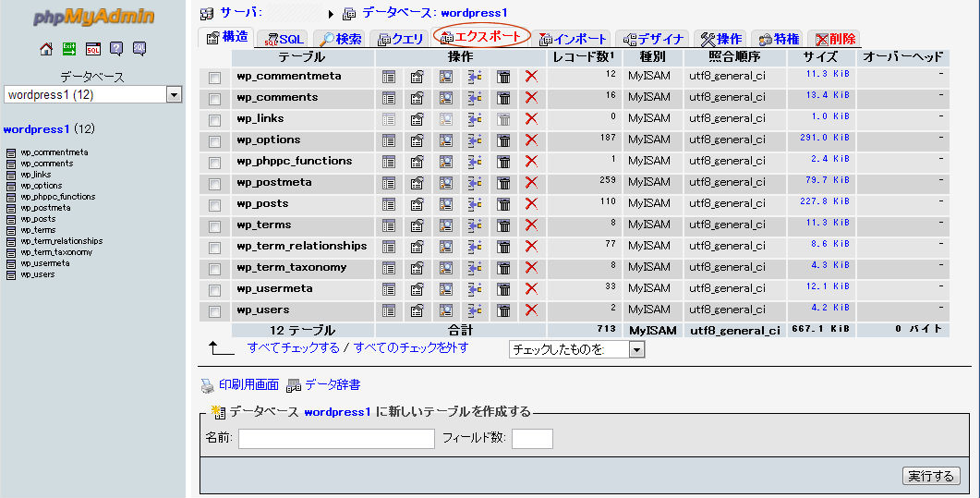Click the printer icon for print view
This screenshot has height=498, width=980.
point(208,385)
